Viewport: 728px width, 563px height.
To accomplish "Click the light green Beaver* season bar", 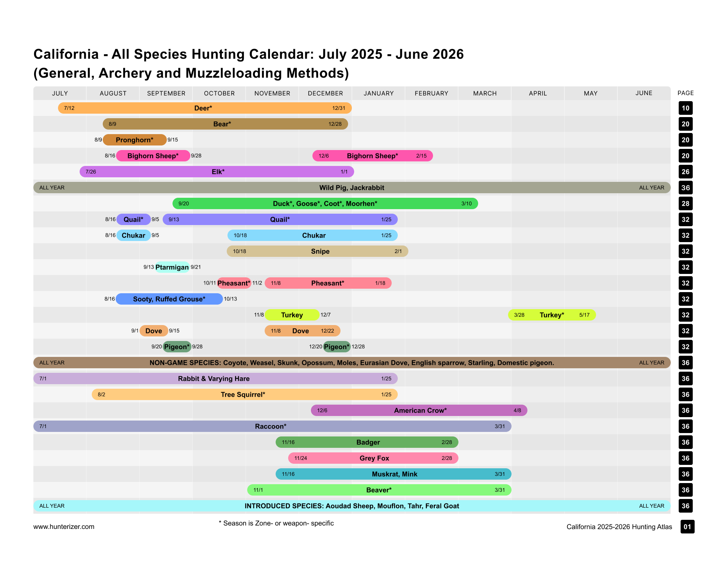I will click(x=379, y=490).
